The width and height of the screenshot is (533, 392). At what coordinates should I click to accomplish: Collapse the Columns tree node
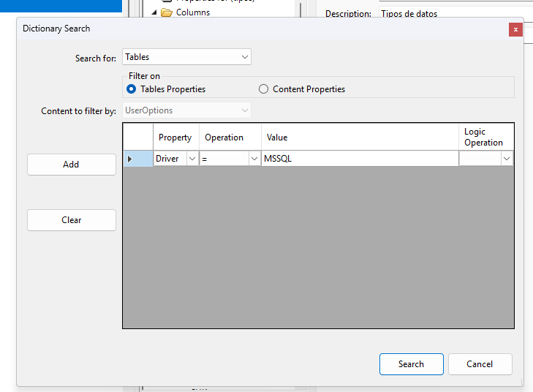154,12
